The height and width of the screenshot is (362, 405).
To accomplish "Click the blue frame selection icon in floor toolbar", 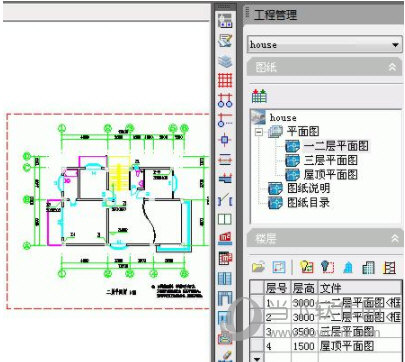I will 279,267.
